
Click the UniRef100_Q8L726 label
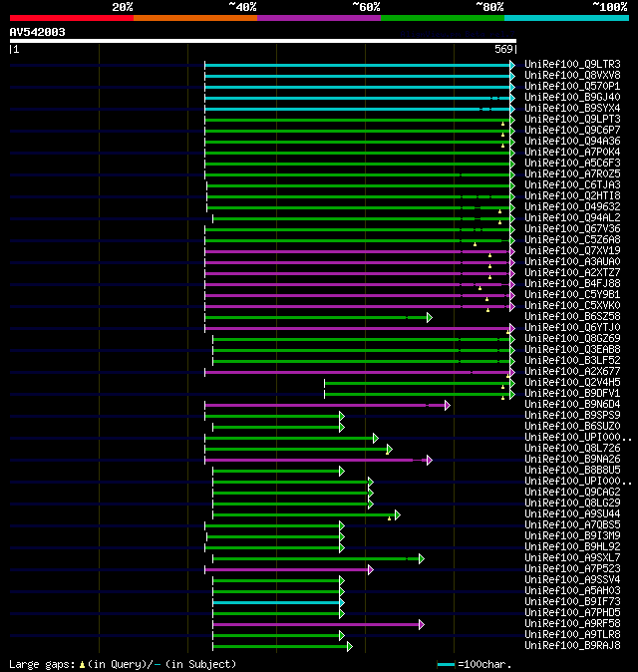coord(572,449)
